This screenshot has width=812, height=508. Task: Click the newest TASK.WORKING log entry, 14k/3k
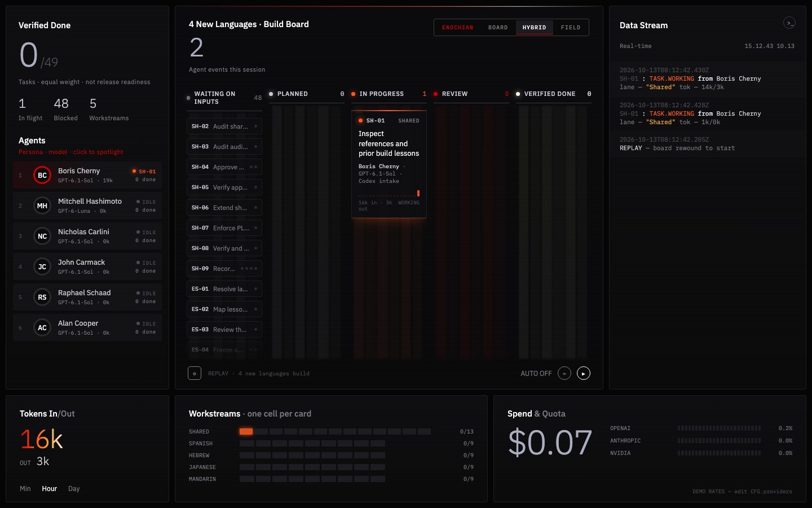[x=707, y=79]
